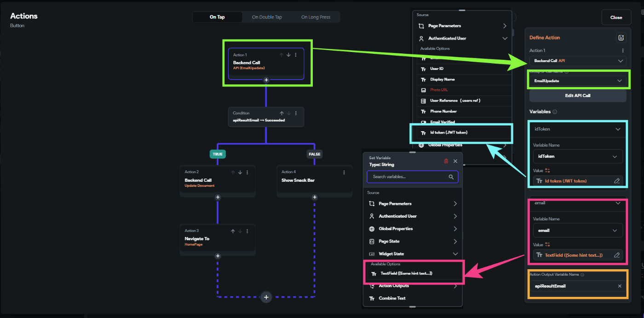This screenshot has height=318, width=644.
Task: Click TRUE branch label
Action: click(x=218, y=154)
